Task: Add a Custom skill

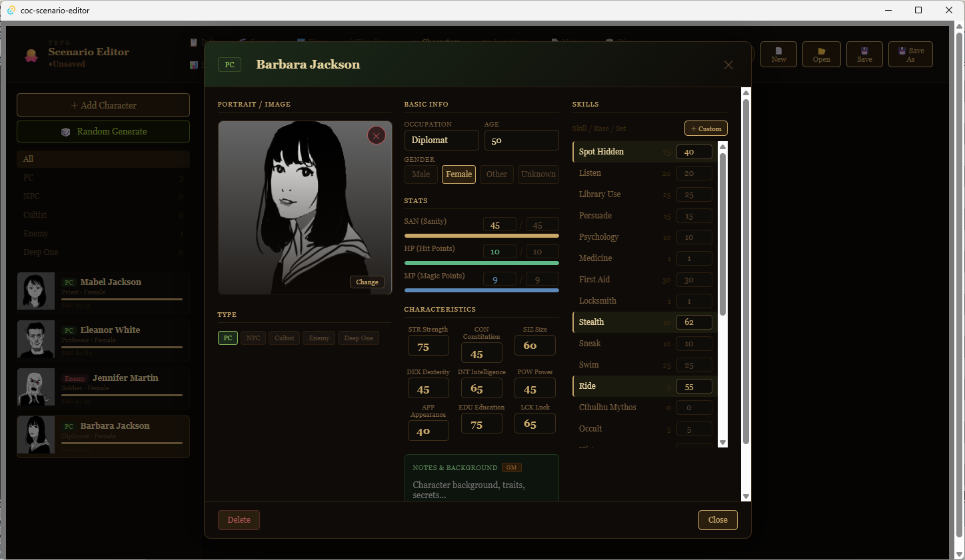Action: click(x=706, y=129)
